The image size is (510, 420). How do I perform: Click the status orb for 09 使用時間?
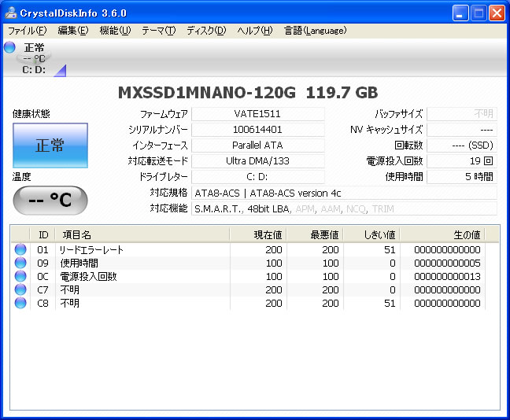[x=20, y=263]
